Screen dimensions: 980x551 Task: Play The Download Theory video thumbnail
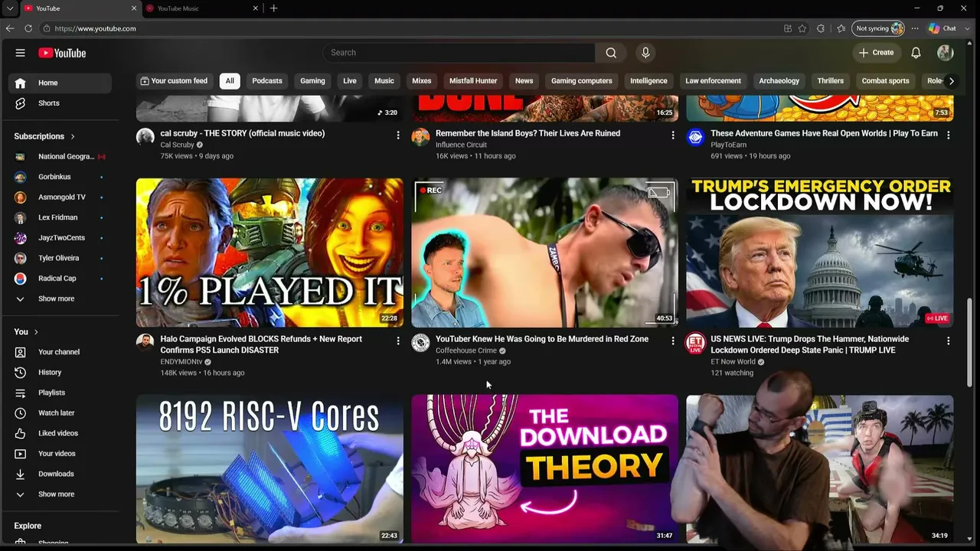pyautogui.click(x=544, y=468)
